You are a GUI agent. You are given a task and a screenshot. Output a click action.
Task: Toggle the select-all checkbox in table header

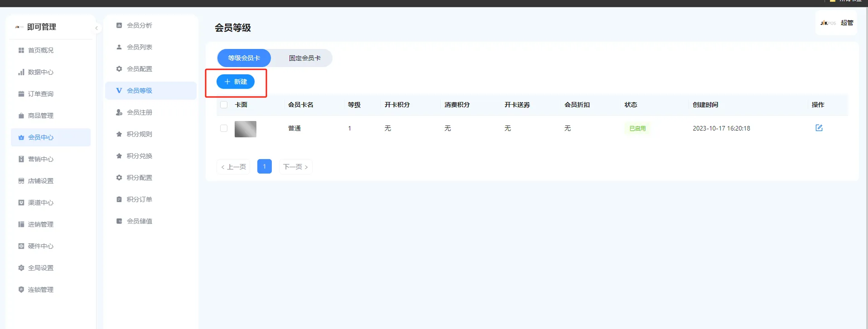coord(224,105)
